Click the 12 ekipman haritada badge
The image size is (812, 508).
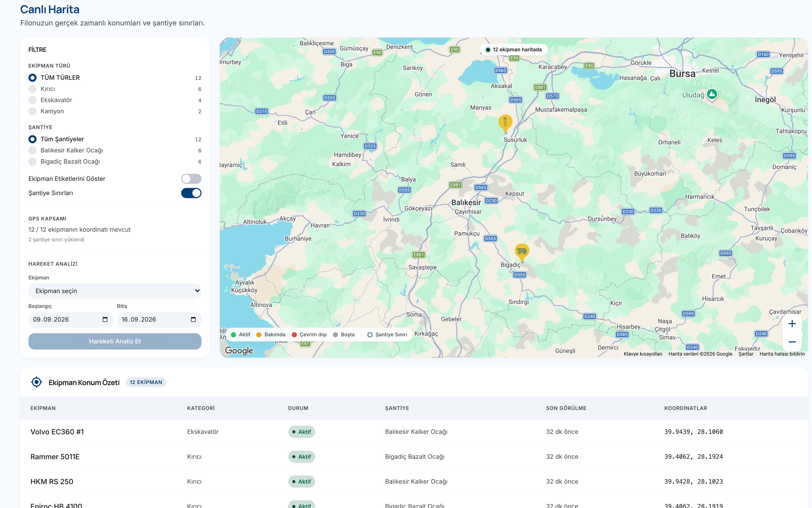(513, 50)
